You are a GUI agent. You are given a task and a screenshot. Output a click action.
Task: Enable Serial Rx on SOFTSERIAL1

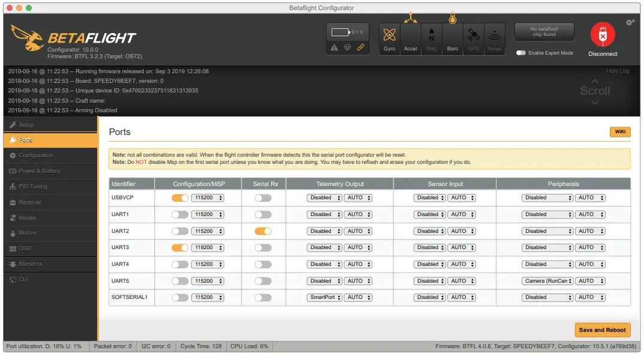point(263,298)
